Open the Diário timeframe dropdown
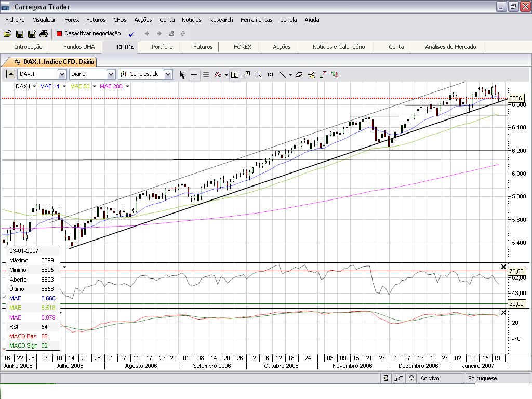The height and width of the screenshot is (399, 532). 111,74
